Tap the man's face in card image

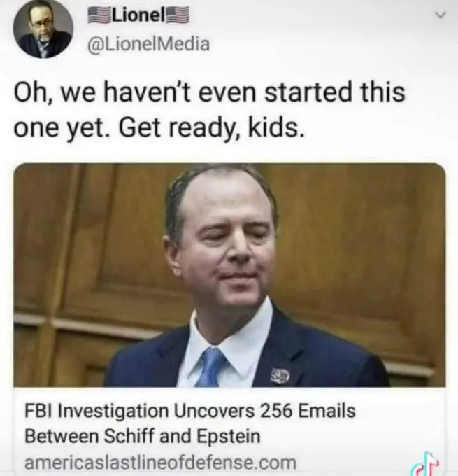click(x=231, y=246)
